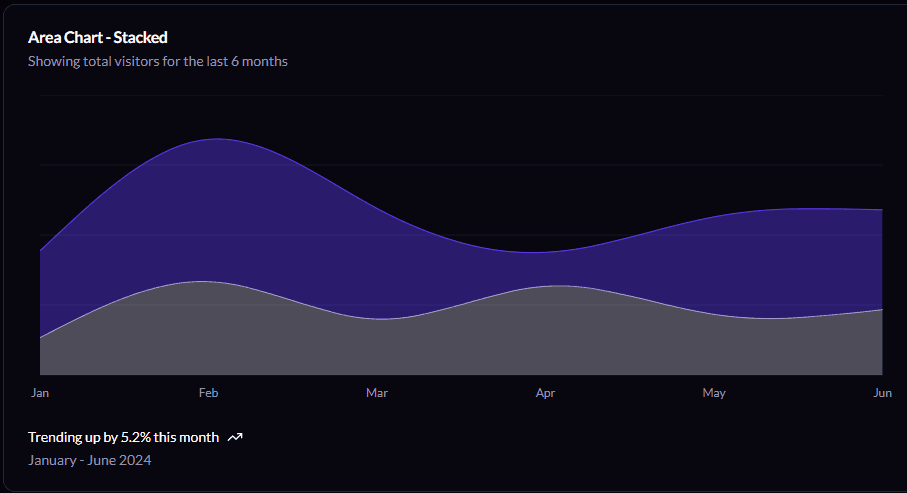The image size is (907, 493).
Task: Click the trending up arrow icon
Action: click(x=235, y=437)
